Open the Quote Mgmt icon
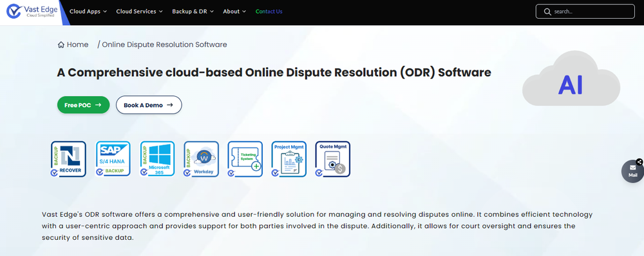644x256 pixels. click(x=333, y=159)
